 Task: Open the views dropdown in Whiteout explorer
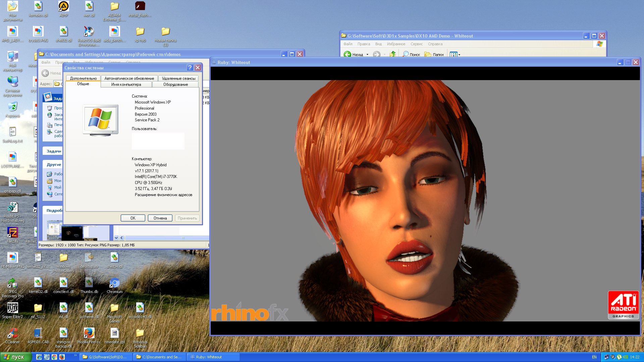455,54
